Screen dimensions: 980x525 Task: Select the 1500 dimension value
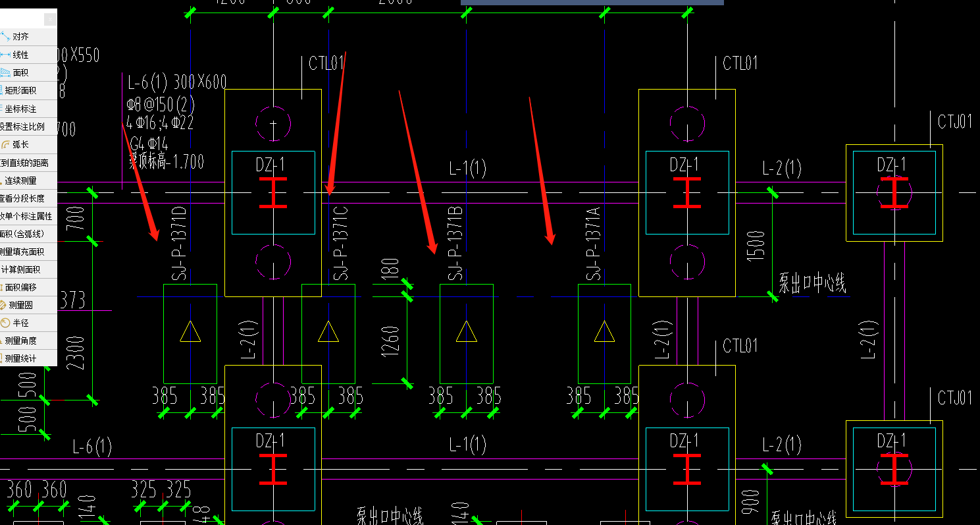757,246
